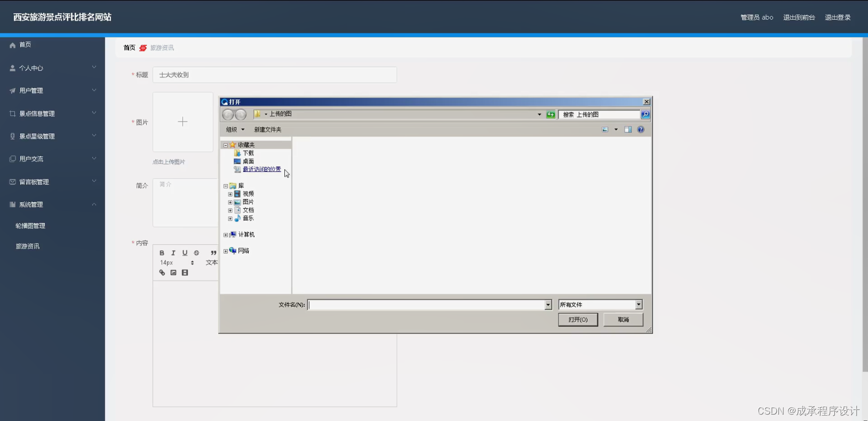Select 下载 in the favorites tree

(248, 153)
